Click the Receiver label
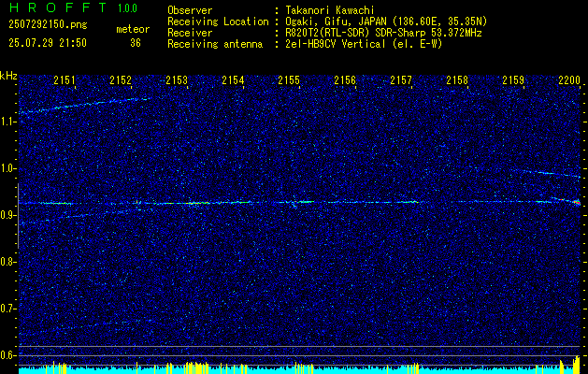Image resolution: width=588 pixels, height=374 pixels. coord(190,33)
